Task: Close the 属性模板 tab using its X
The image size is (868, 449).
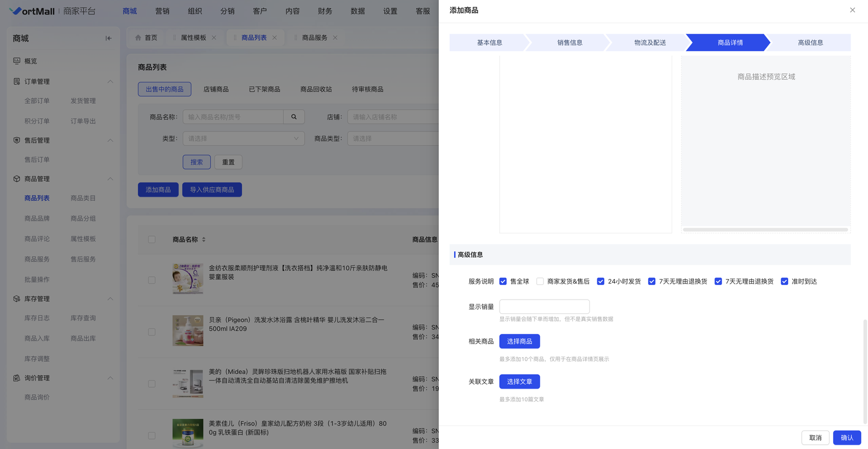Action: (214, 37)
